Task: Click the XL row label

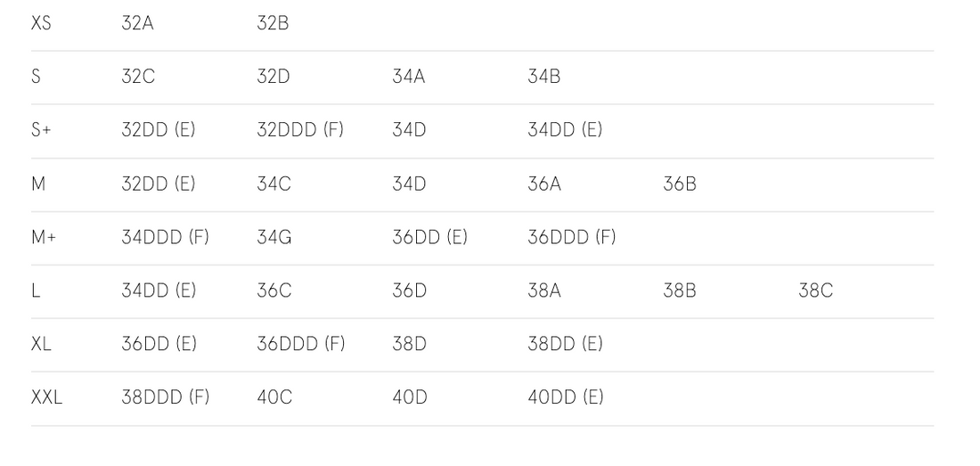Action: click(x=41, y=344)
